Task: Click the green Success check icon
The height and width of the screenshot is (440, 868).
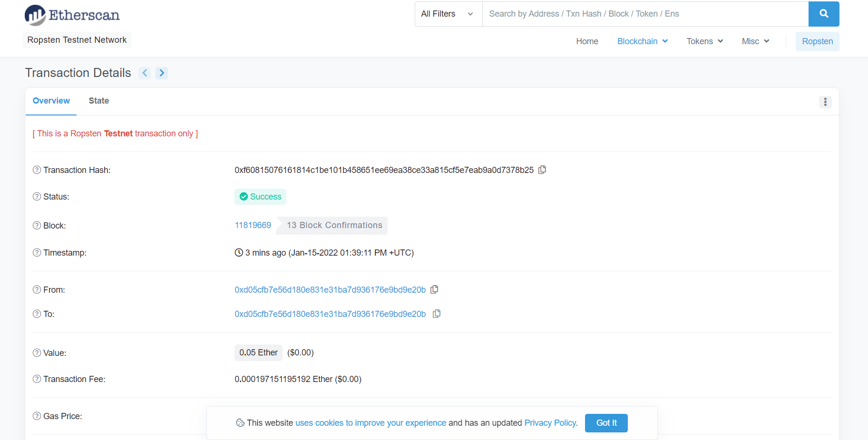Action: click(x=244, y=196)
